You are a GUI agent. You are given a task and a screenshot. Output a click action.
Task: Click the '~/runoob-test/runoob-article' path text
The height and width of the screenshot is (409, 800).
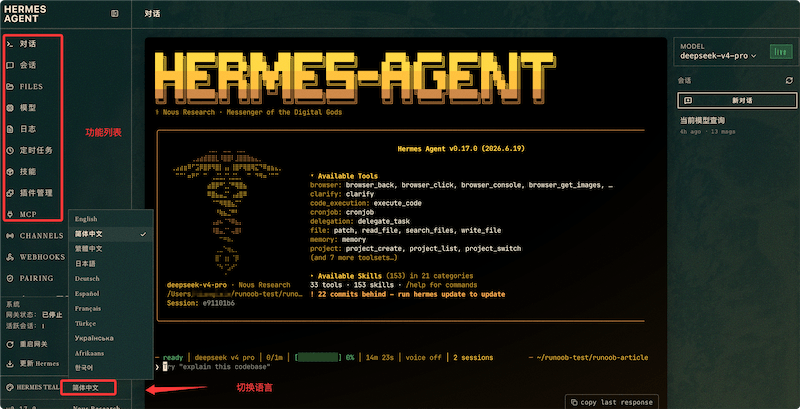coord(592,357)
